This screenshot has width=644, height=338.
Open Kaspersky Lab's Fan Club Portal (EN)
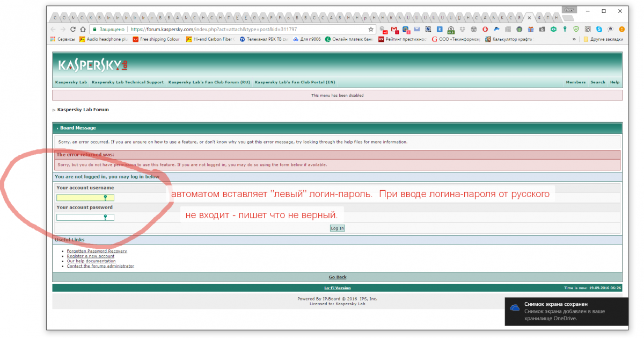pos(295,82)
